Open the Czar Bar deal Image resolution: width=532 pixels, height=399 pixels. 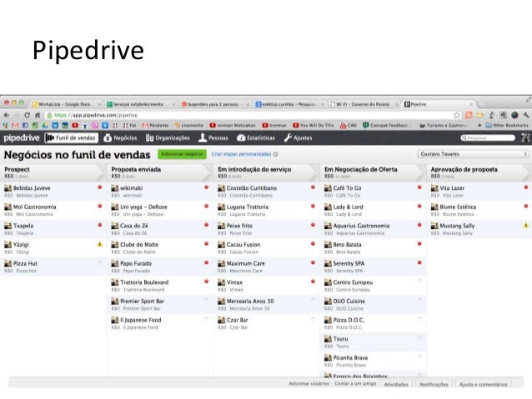pyautogui.click(x=267, y=323)
